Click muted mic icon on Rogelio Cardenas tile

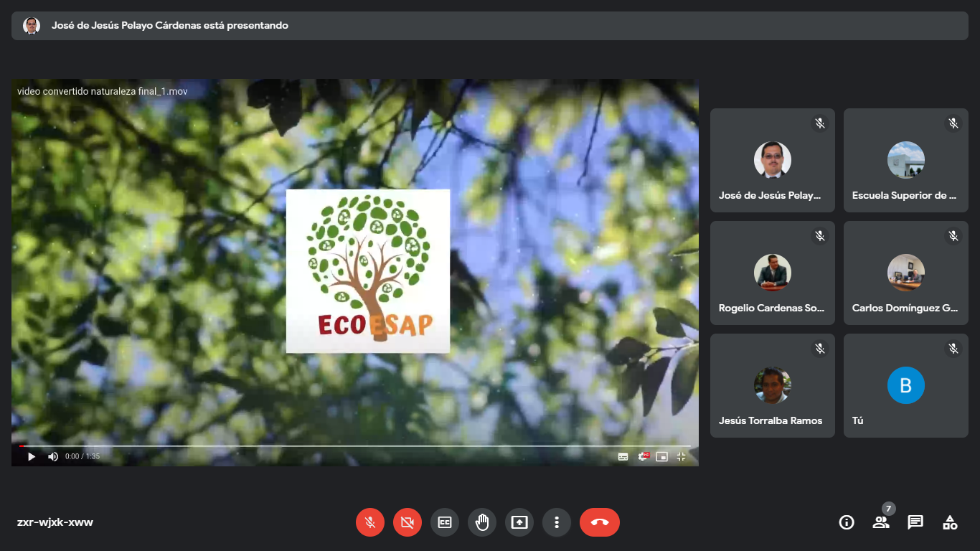click(820, 236)
